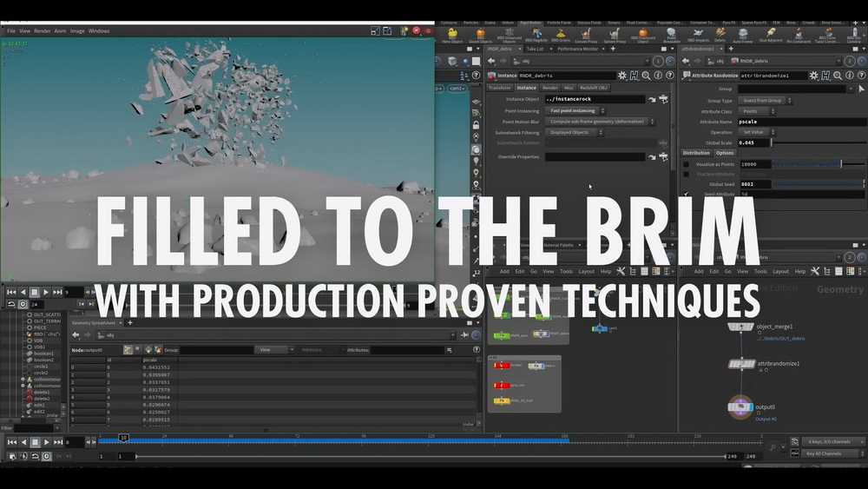
Task: Click the Key All Channels button
Action: click(x=832, y=453)
